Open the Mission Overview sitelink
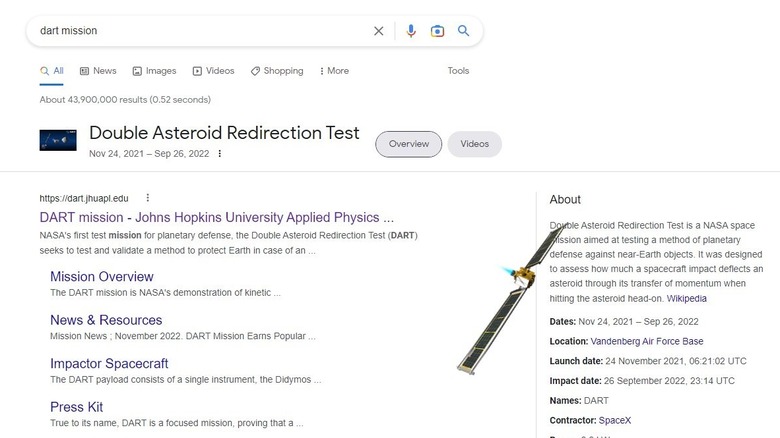 tap(102, 277)
